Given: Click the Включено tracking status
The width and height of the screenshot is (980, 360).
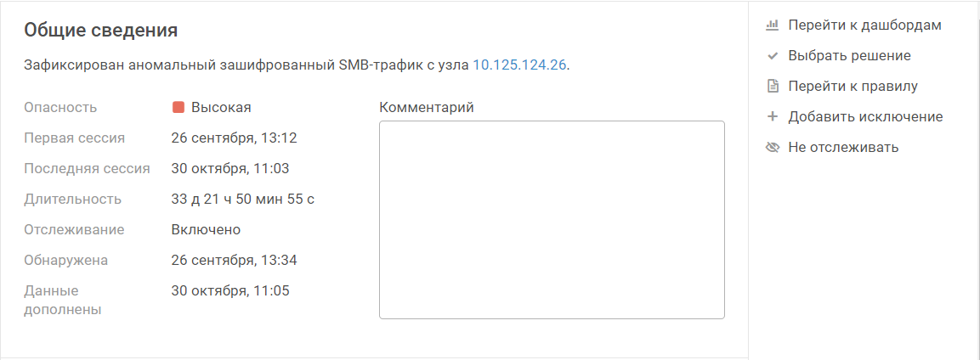Looking at the screenshot, I should [x=206, y=229].
